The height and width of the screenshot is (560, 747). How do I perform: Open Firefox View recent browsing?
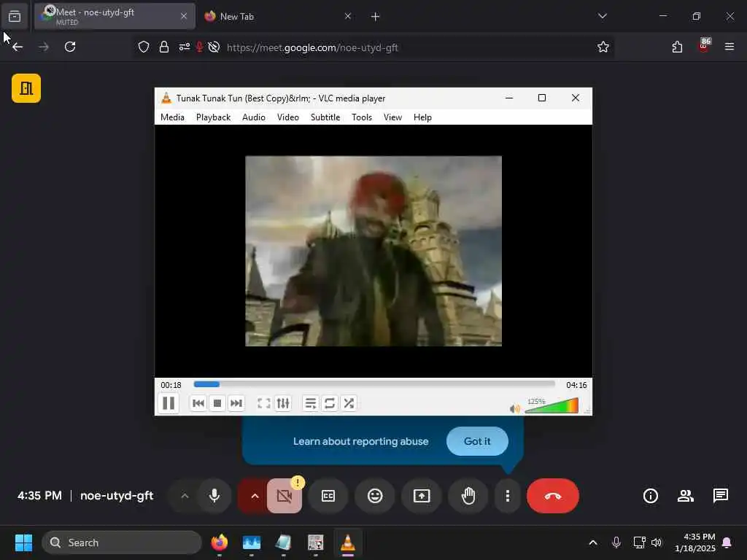[15, 17]
